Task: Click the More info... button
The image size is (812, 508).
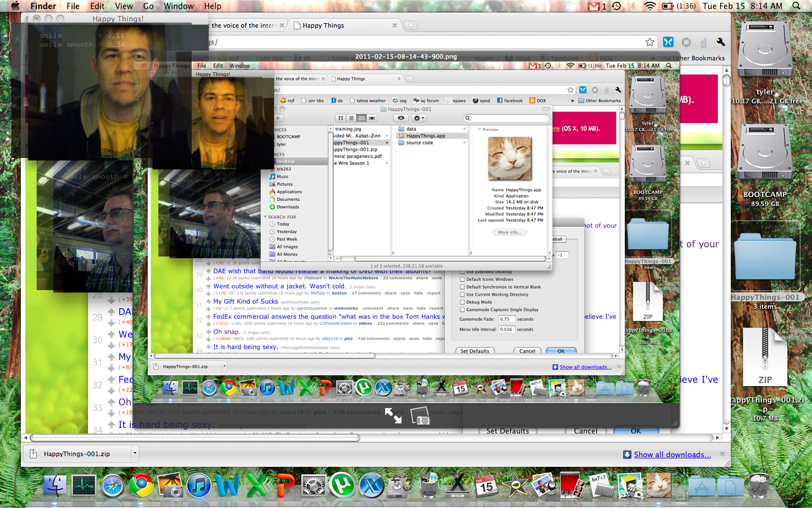Action: click(510, 232)
